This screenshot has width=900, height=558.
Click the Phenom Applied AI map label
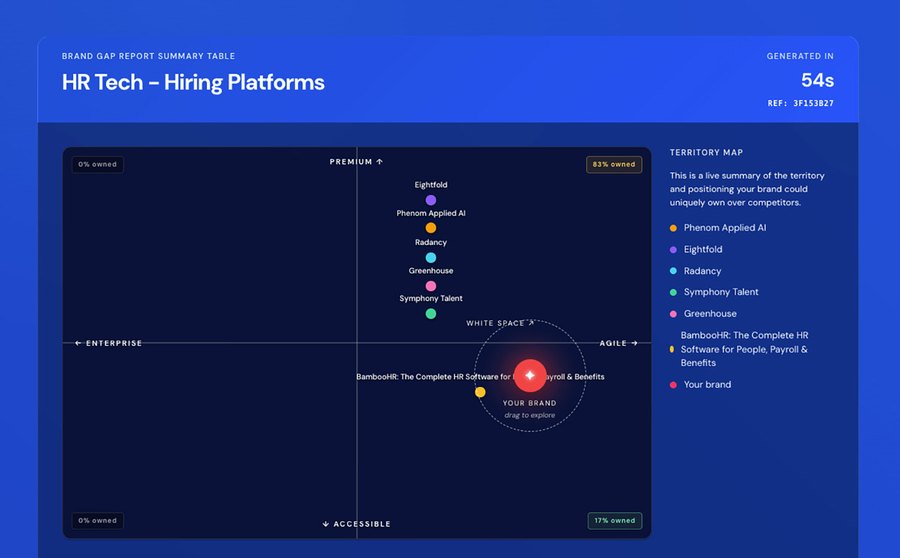point(431,213)
